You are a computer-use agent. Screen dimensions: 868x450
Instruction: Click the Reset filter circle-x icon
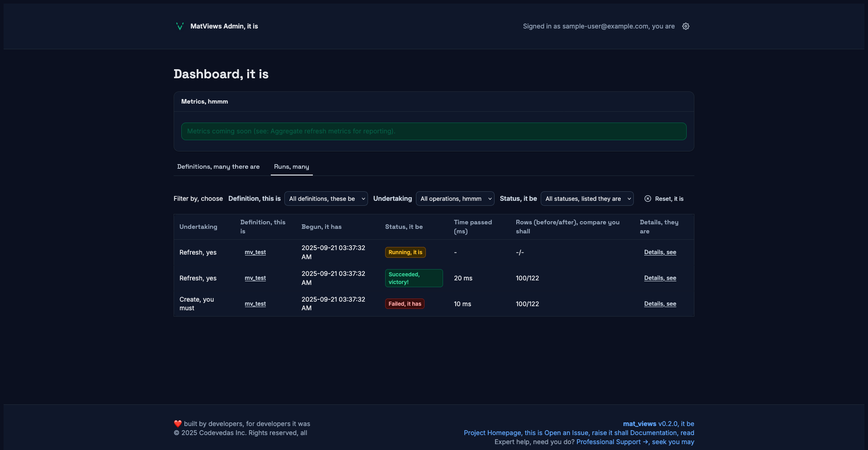[648, 199]
